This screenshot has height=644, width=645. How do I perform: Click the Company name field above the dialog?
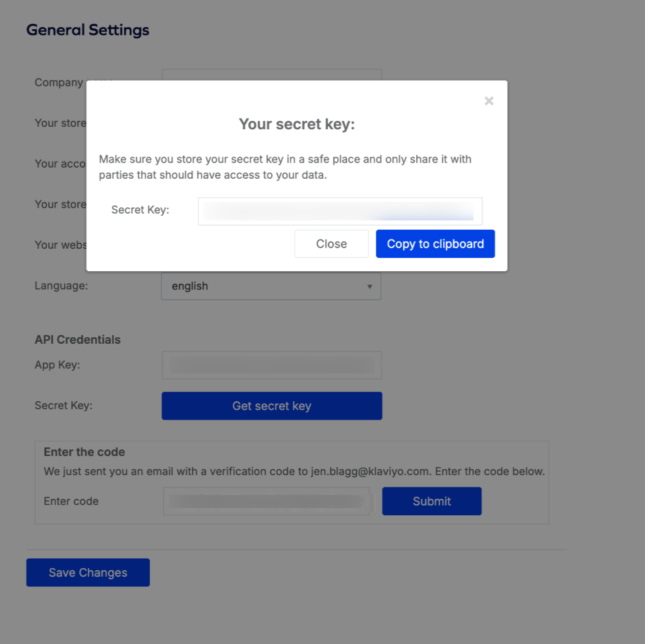click(x=272, y=74)
